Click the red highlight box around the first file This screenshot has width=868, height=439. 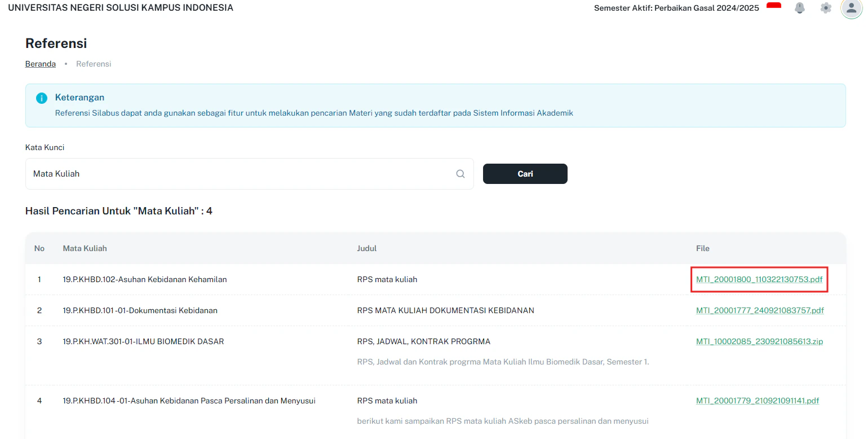(759, 279)
